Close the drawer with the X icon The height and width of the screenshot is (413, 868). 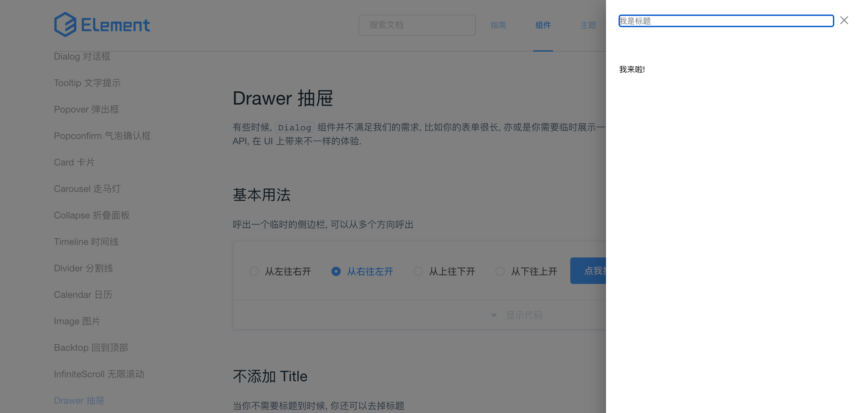point(844,20)
